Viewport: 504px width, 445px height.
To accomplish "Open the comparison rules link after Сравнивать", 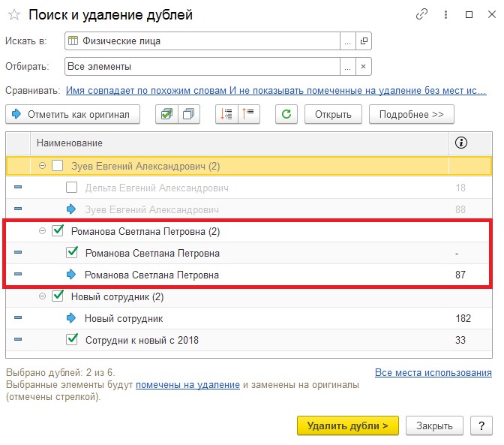I will (276, 90).
